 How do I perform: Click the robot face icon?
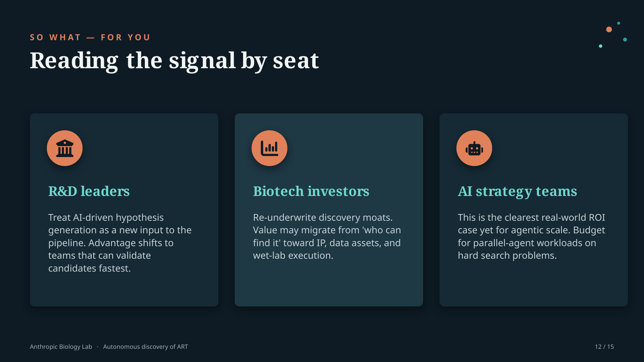[x=474, y=148]
